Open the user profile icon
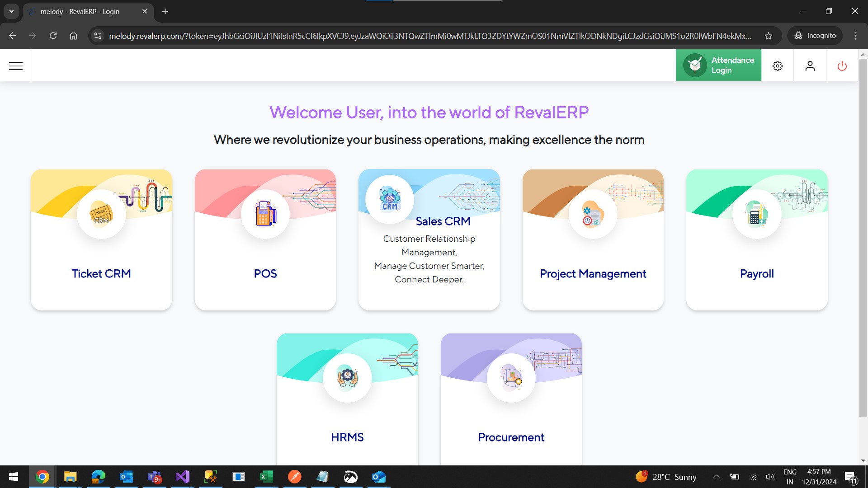868x488 pixels. [x=810, y=66]
